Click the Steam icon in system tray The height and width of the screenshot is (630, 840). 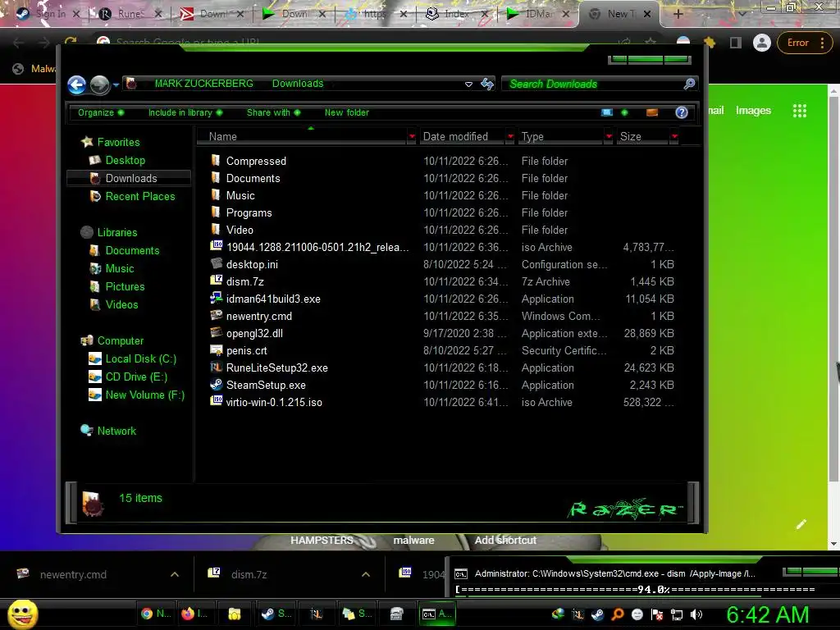[x=597, y=614]
